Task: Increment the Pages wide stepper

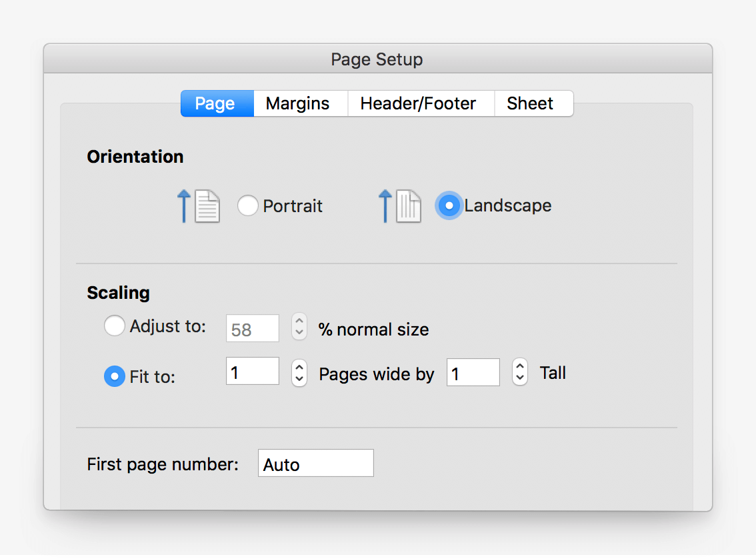Action: point(299,366)
